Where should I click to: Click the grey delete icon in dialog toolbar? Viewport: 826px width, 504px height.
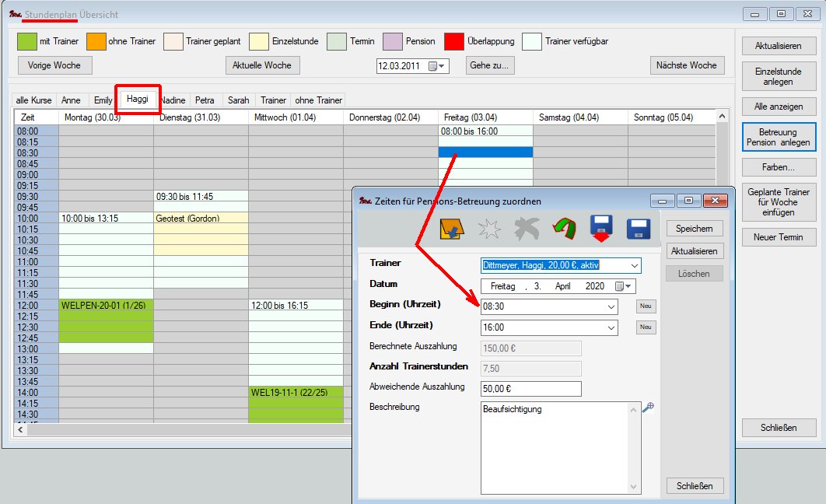click(527, 229)
